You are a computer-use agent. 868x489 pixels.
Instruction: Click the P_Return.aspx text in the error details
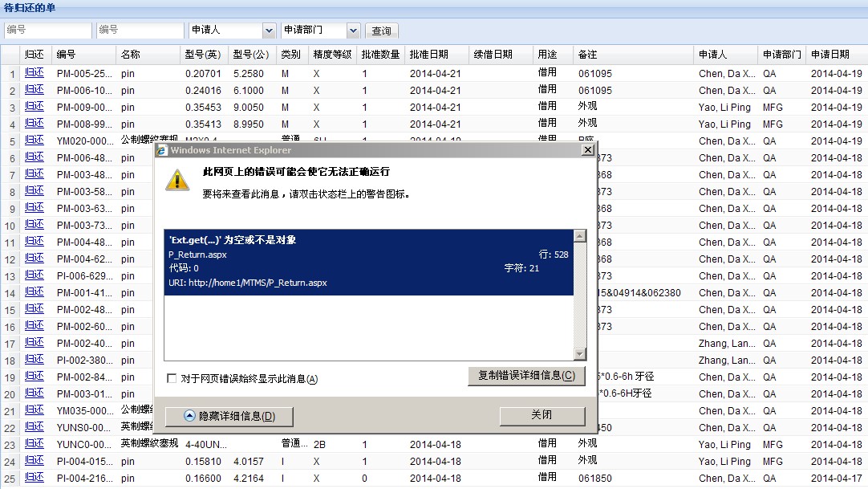point(197,255)
